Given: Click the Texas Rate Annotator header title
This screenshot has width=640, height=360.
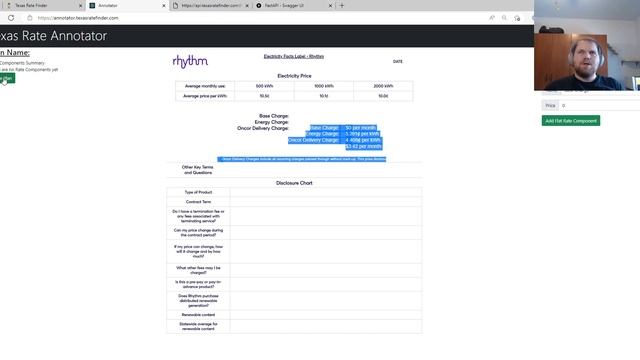Looking at the screenshot, I should [53, 36].
